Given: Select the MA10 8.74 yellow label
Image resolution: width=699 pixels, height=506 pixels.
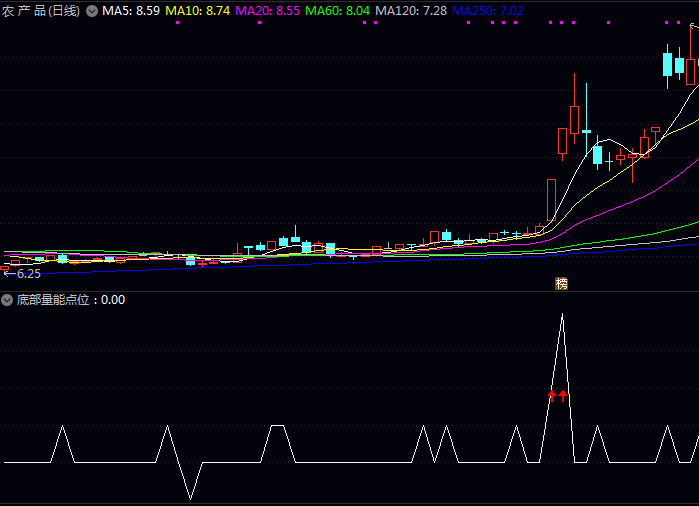Looking at the screenshot, I should [x=197, y=11].
